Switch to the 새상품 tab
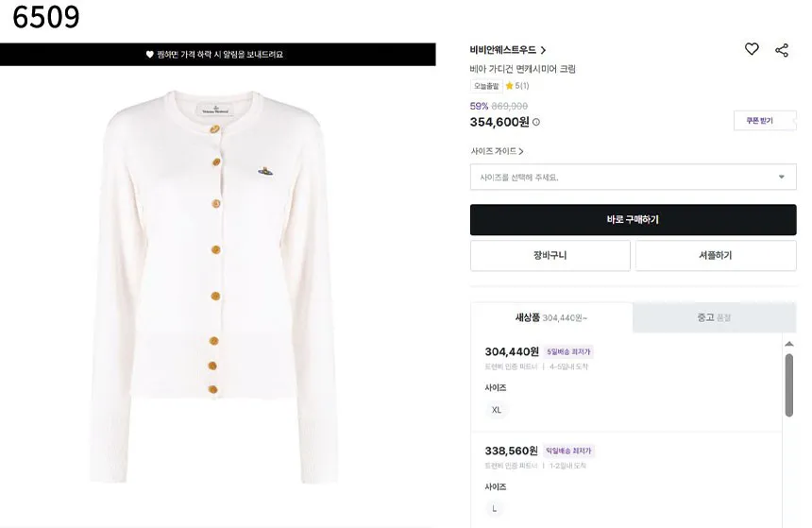Screen dimensions: 812x528 coord(551,317)
